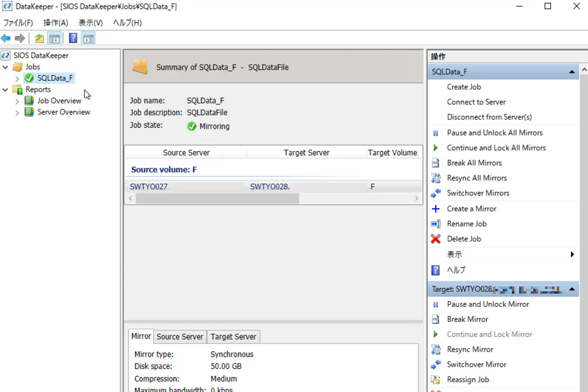Click the Job Overview report icon
This screenshot has width=588, height=392.
[29, 101]
